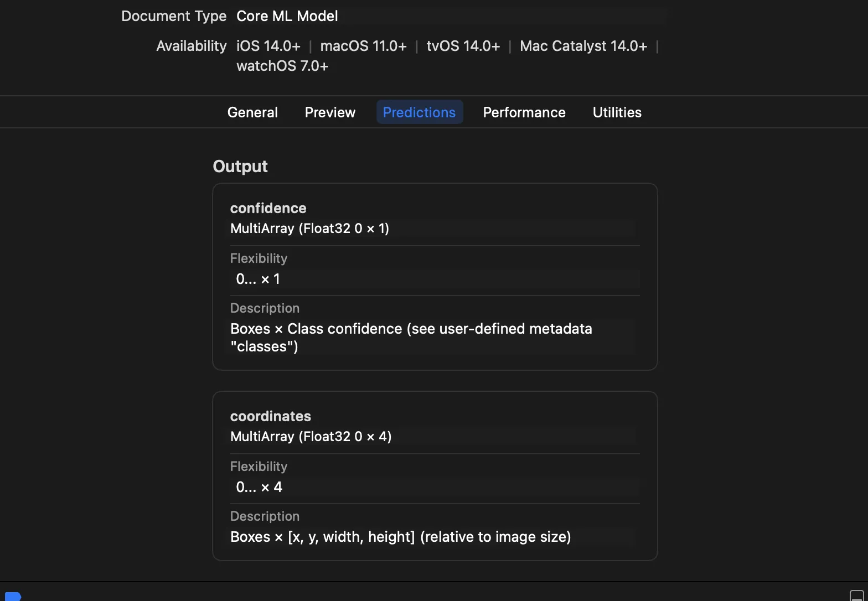Click the coordinates flexibility value 0... × 4
Image resolution: width=868 pixels, height=601 pixels.
pos(259,487)
